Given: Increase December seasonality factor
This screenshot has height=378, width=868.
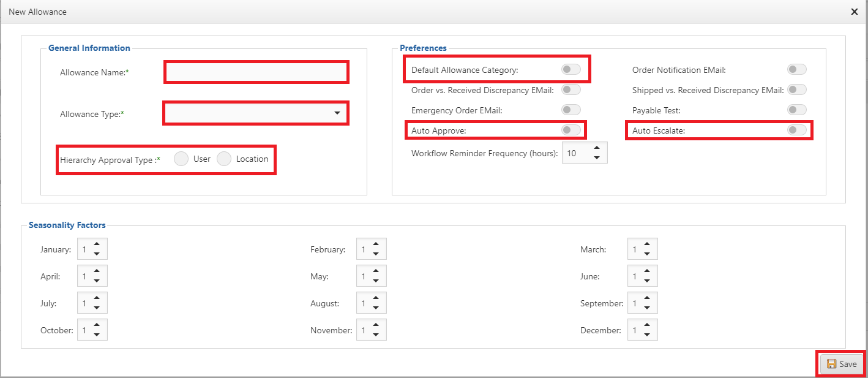Looking at the screenshot, I should click(647, 325).
